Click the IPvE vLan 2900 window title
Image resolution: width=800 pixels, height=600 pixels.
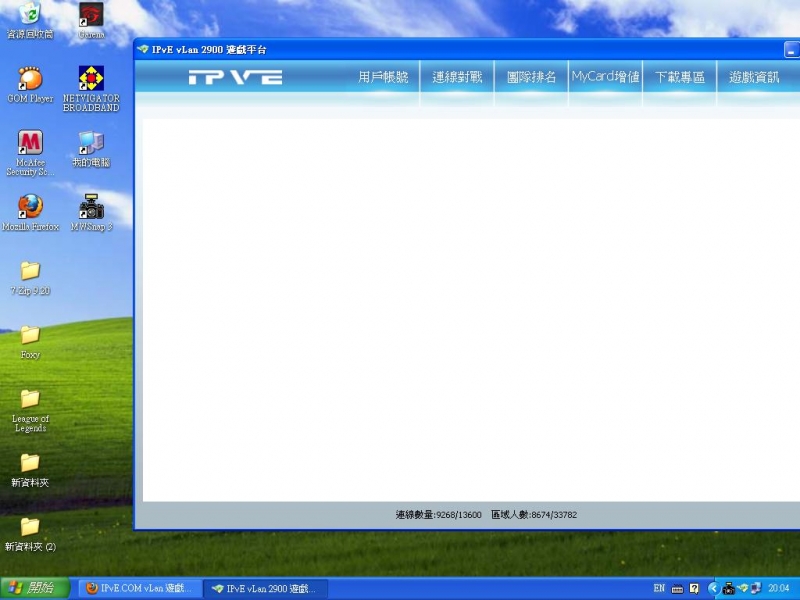(x=209, y=49)
